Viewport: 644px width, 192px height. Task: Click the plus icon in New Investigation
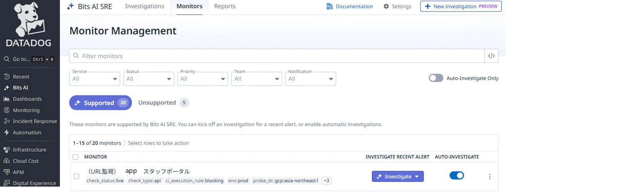(427, 6)
